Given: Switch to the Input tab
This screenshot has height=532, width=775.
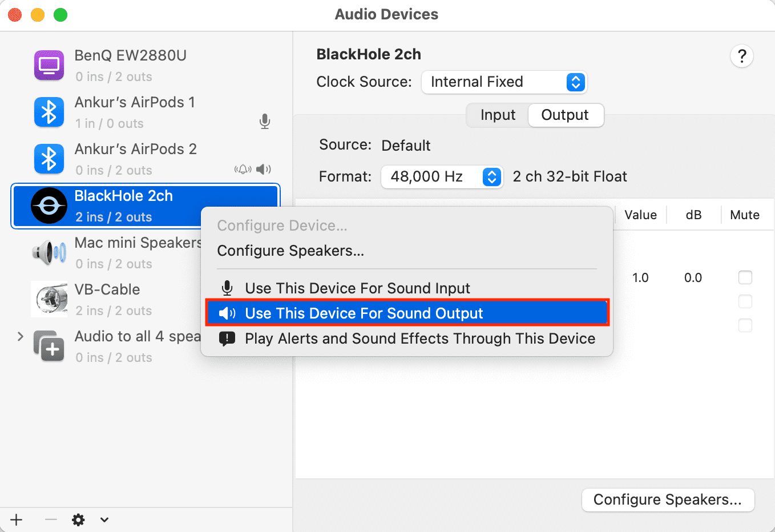Looking at the screenshot, I should (x=498, y=115).
